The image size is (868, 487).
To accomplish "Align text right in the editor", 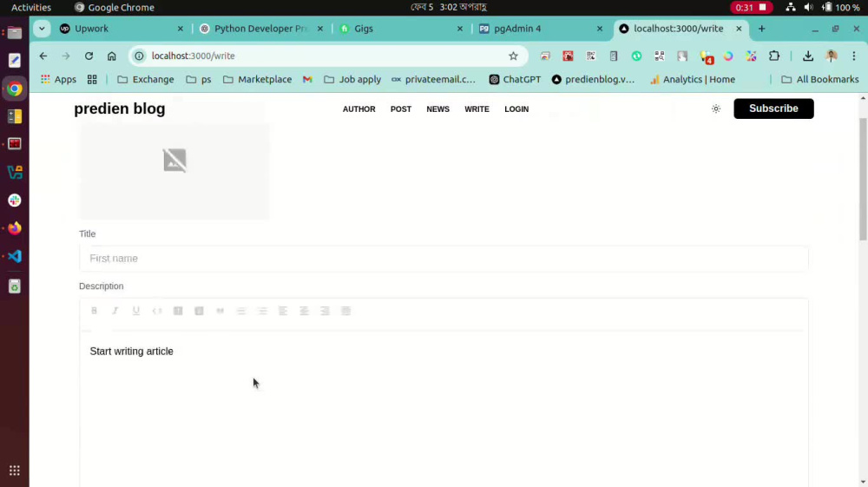I will tap(325, 311).
